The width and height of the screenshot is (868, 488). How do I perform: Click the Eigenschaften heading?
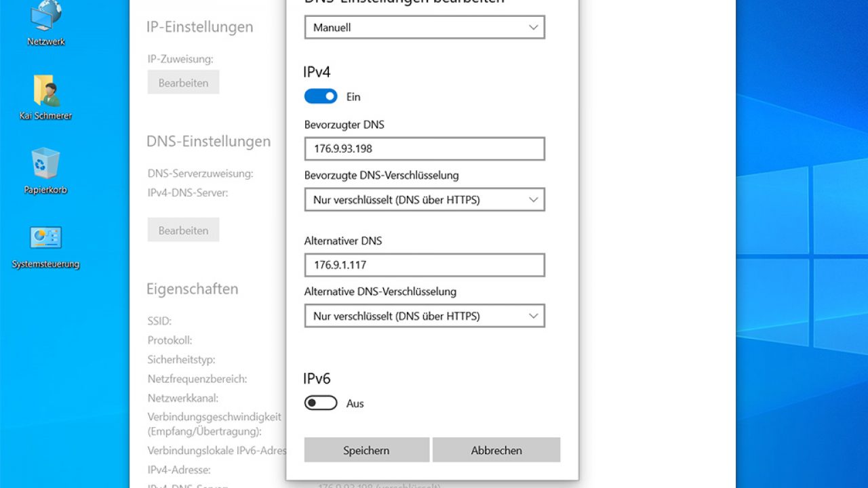pos(193,289)
